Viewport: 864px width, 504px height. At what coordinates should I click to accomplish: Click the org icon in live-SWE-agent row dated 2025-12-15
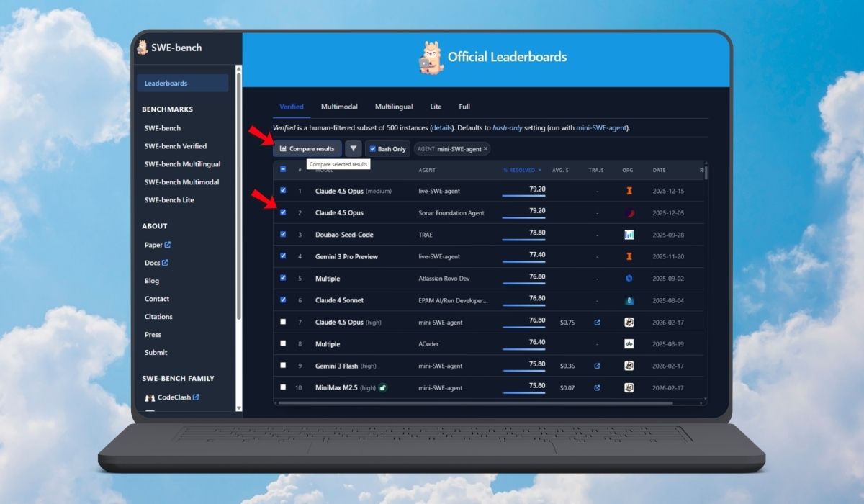point(629,191)
